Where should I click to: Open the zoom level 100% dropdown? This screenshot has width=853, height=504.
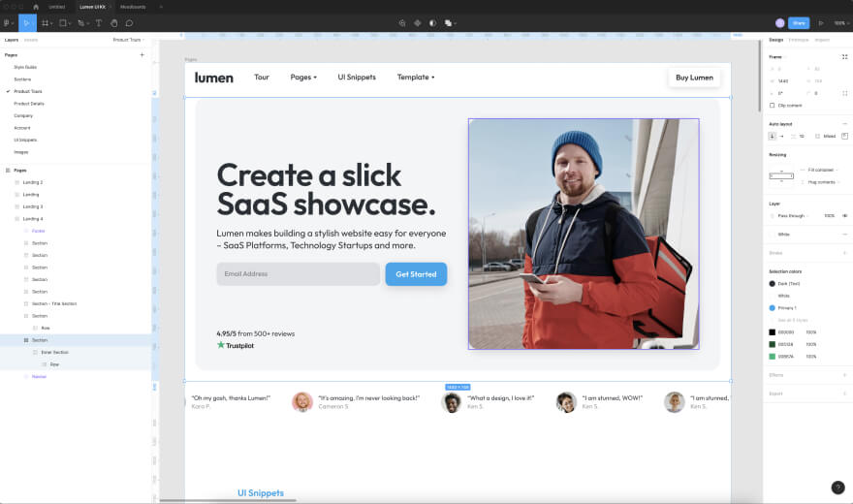point(839,22)
